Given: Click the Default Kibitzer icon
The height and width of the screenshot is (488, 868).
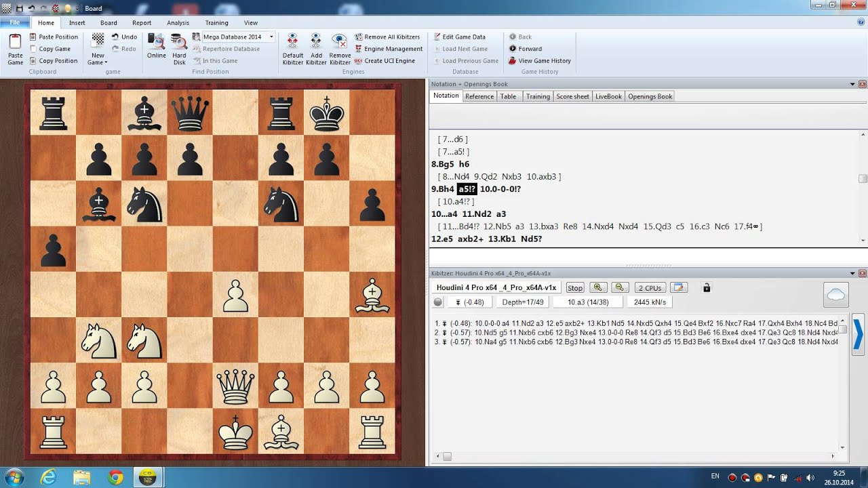Looking at the screenshot, I should tap(293, 49).
